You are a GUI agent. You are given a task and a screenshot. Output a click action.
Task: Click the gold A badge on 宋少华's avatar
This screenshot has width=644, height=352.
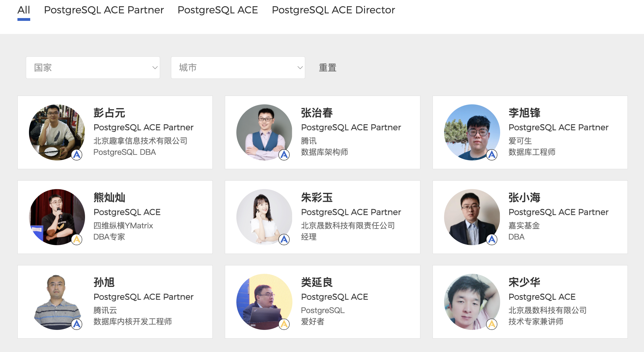(492, 324)
